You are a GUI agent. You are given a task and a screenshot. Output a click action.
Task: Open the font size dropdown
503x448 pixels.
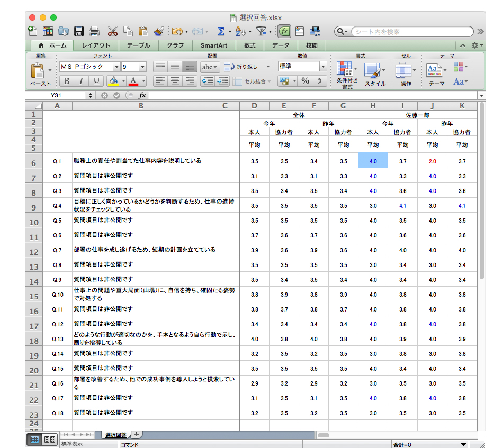click(142, 67)
